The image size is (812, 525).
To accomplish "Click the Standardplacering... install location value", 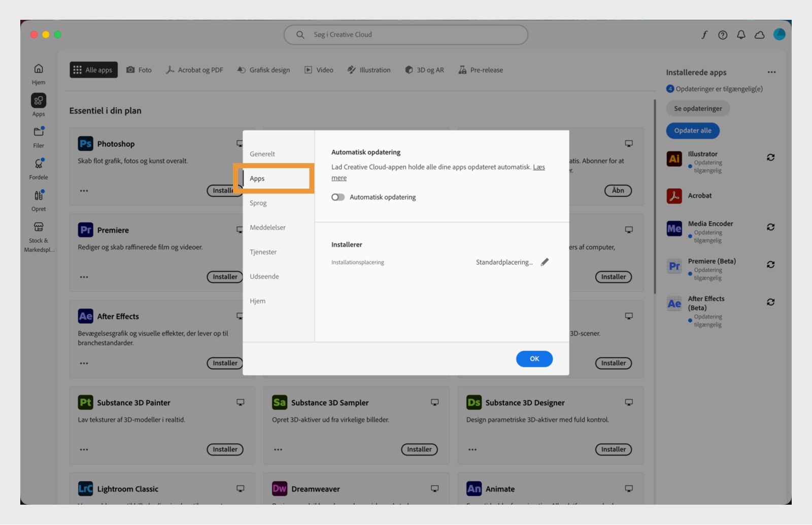I will point(504,262).
